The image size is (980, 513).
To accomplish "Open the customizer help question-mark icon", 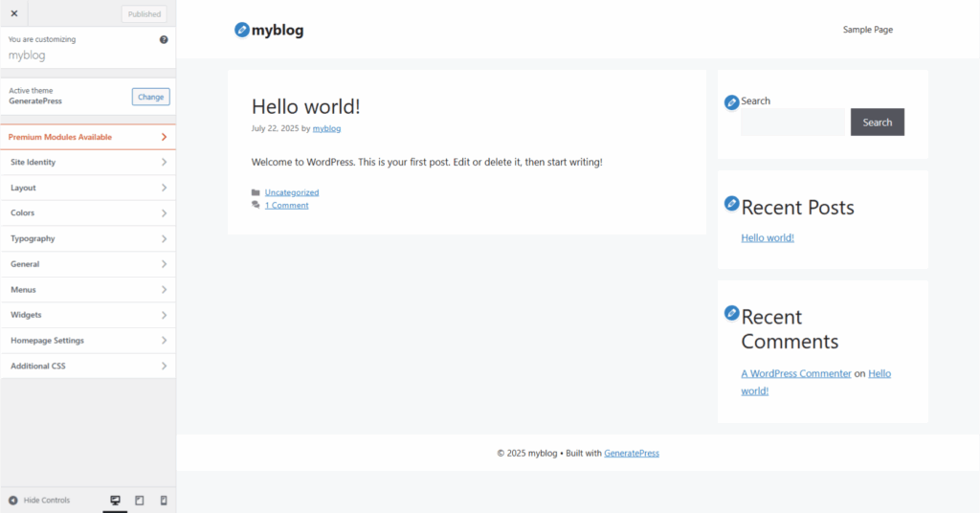I will click(164, 39).
